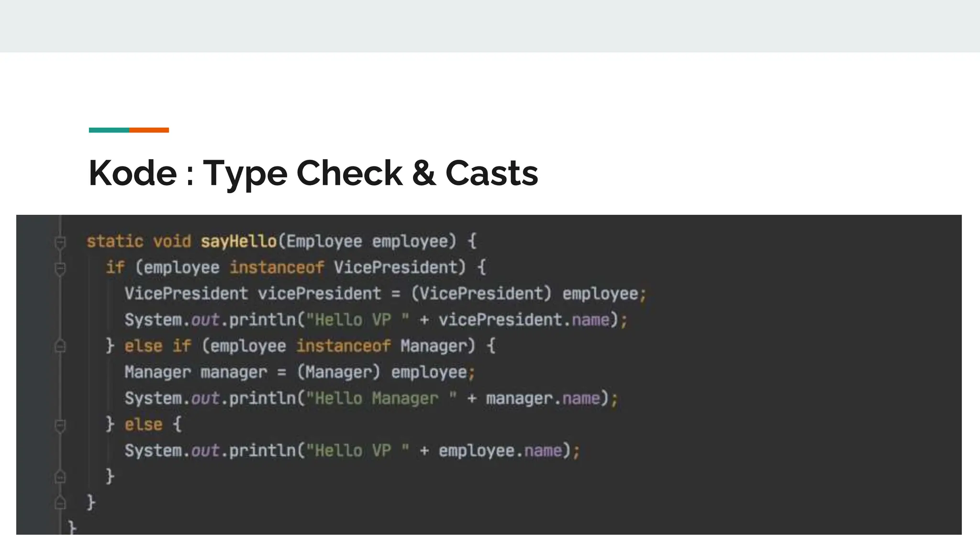
Task: Toggle the fold marker beside the '} else {' line
Action: (x=60, y=426)
